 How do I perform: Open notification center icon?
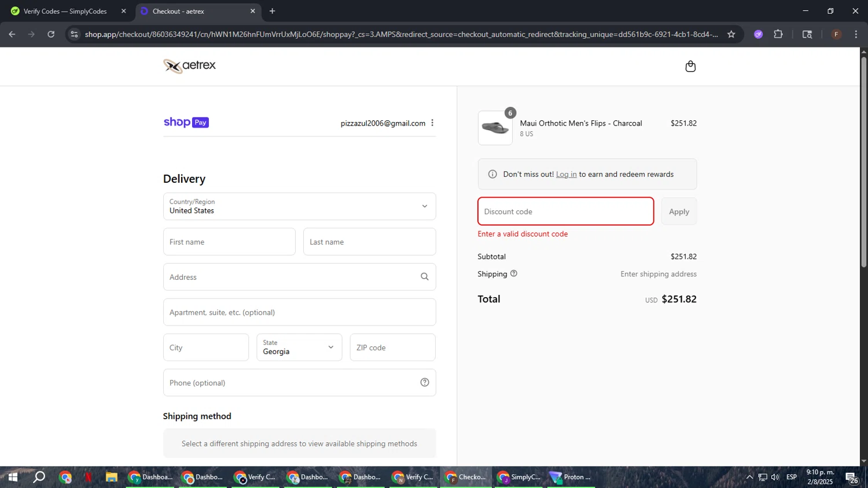click(852, 478)
